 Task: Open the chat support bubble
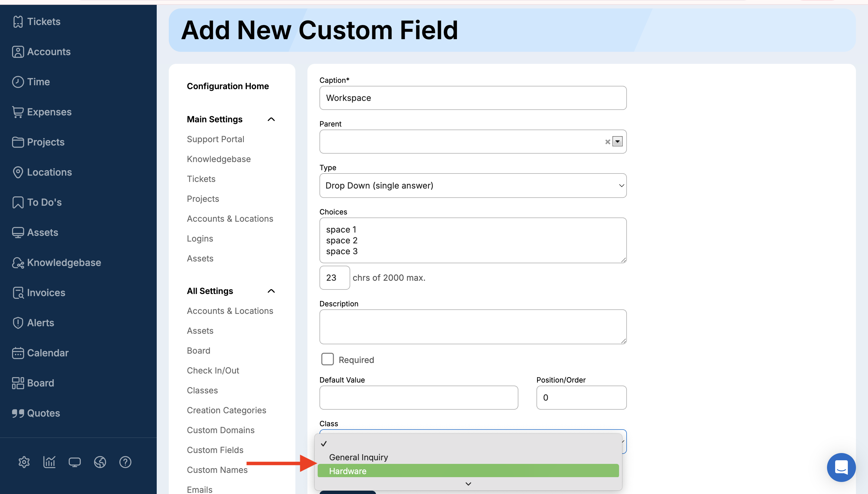pyautogui.click(x=841, y=467)
